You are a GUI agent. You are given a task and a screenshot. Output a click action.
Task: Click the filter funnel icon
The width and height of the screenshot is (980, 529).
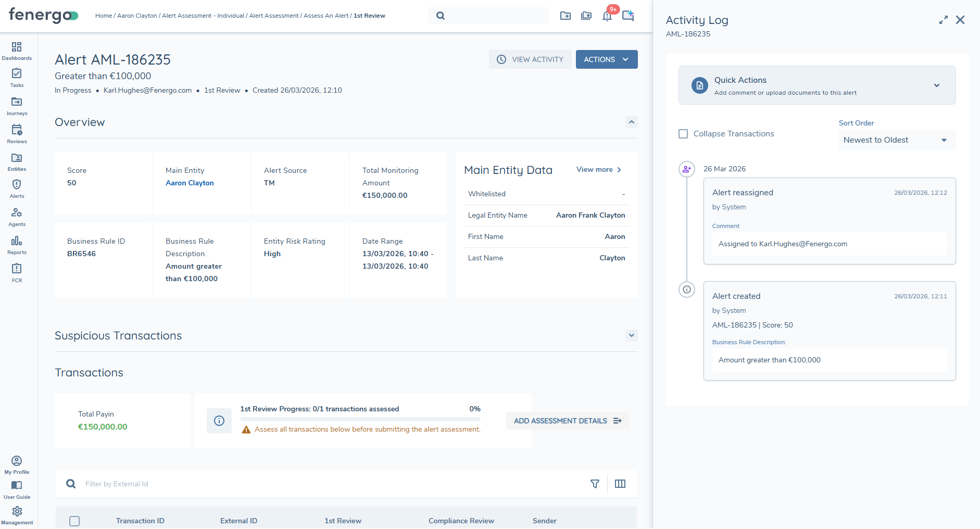coord(595,484)
